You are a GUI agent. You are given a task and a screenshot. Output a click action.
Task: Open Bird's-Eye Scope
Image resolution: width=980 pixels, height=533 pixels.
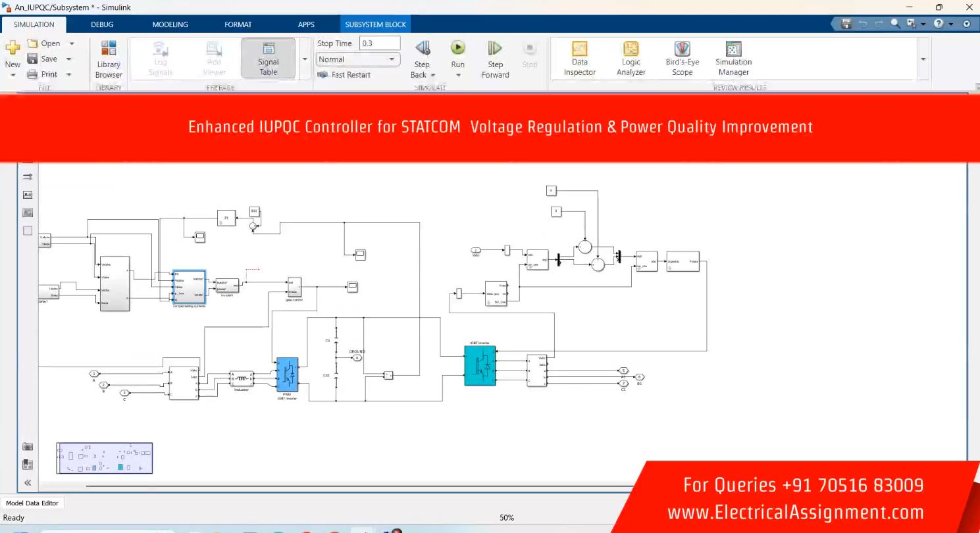[682, 59]
